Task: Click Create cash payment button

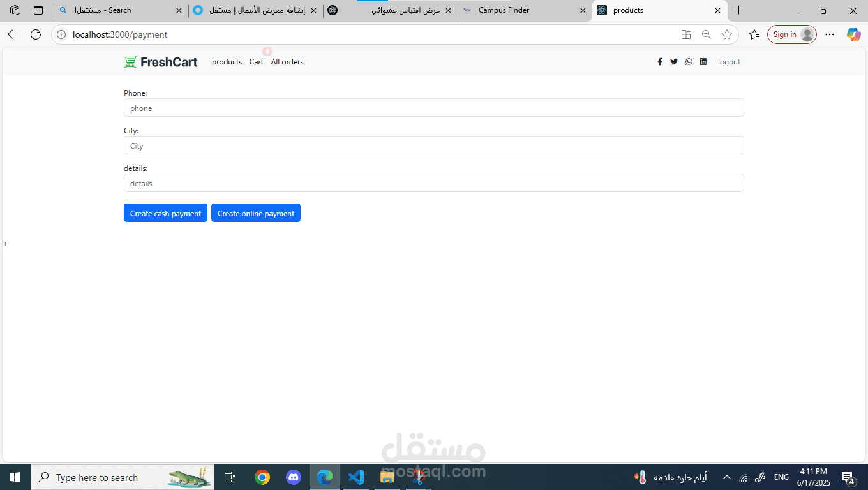Action: (165, 213)
